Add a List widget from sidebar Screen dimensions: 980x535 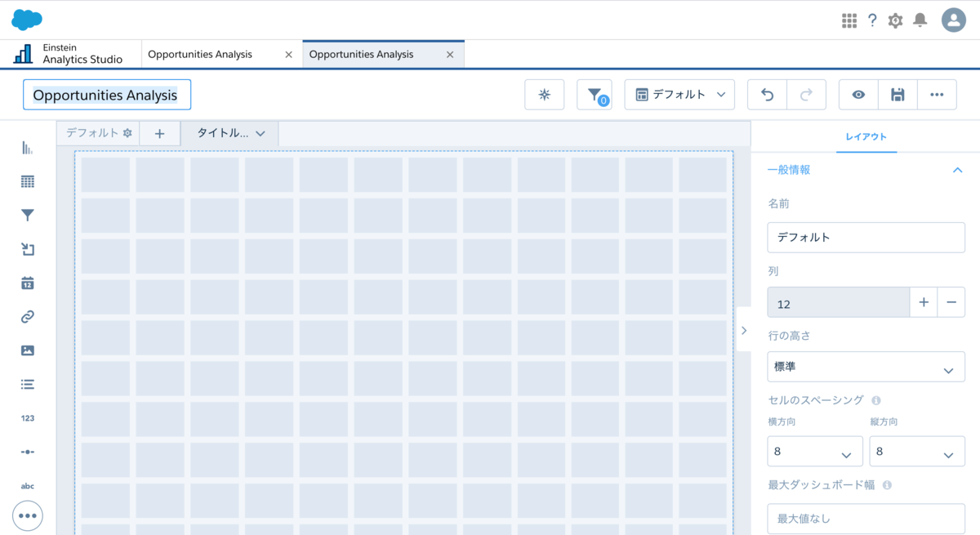coord(28,384)
